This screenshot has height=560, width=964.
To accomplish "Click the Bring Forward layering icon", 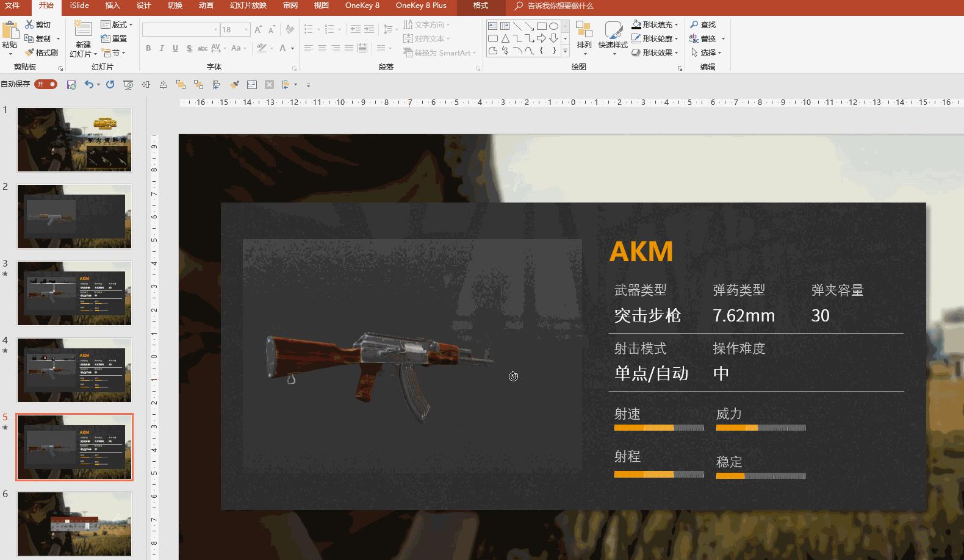I will 181,85.
